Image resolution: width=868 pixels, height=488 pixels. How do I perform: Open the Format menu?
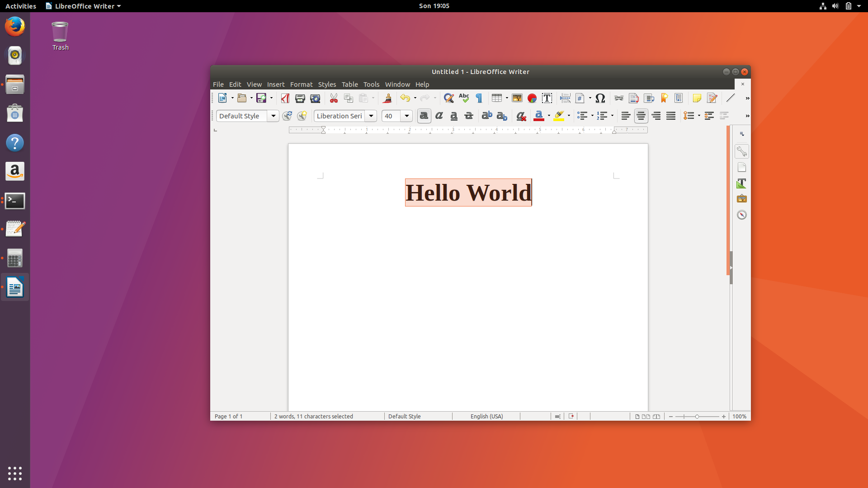tap(301, 84)
